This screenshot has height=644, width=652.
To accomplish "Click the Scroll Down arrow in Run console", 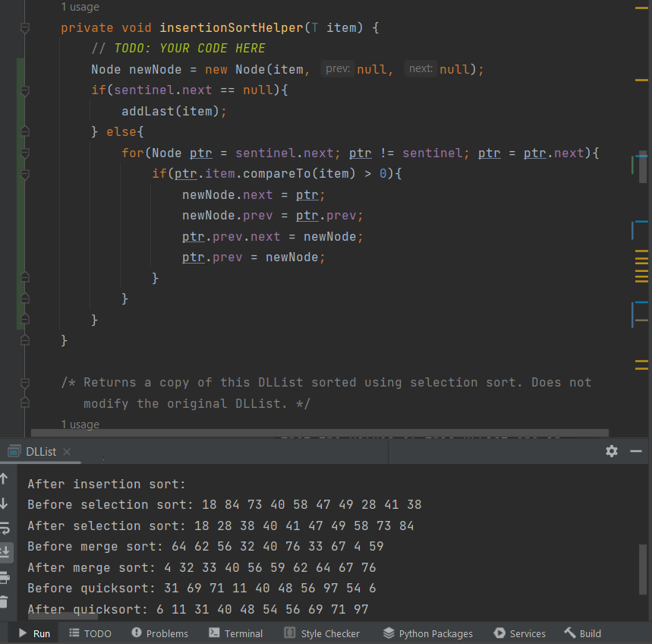I will tap(5, 504).
